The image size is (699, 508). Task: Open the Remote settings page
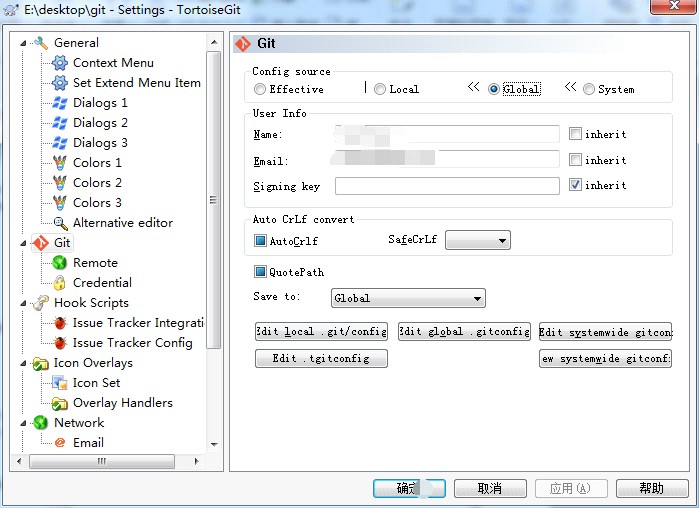(x=95, y=263)
